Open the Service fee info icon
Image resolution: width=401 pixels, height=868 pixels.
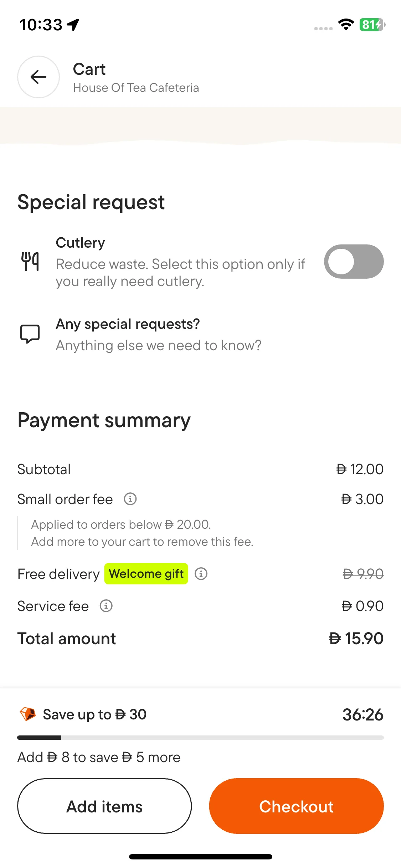pos(106,606)
